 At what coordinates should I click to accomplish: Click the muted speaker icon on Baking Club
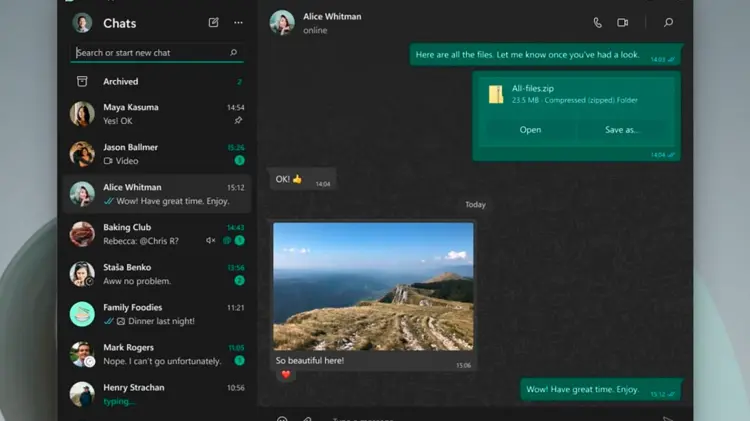(211, 241)
